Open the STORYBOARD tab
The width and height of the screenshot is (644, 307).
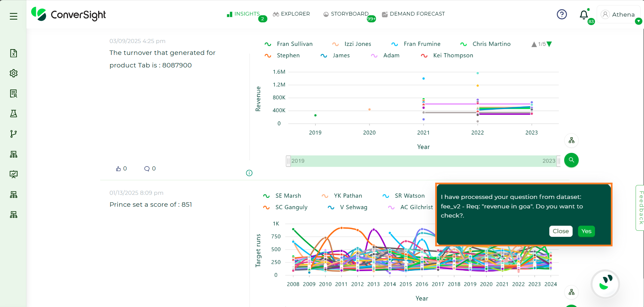click(x=346, y=14)
